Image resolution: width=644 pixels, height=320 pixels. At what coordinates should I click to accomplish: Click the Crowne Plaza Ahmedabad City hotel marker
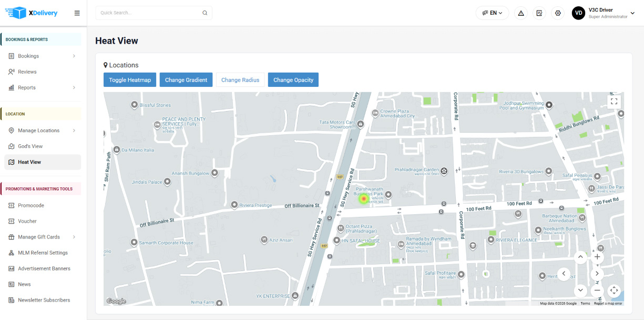point(375,113)
